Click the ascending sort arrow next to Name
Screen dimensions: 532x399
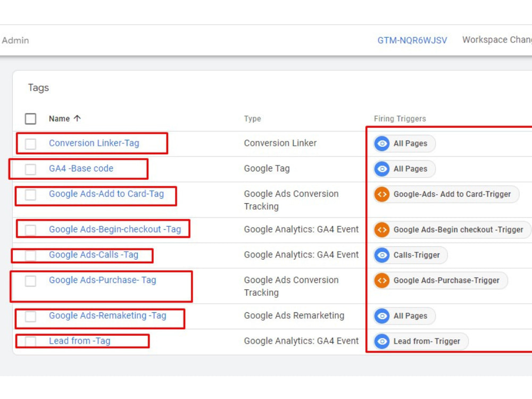click(x=77, y=119)
